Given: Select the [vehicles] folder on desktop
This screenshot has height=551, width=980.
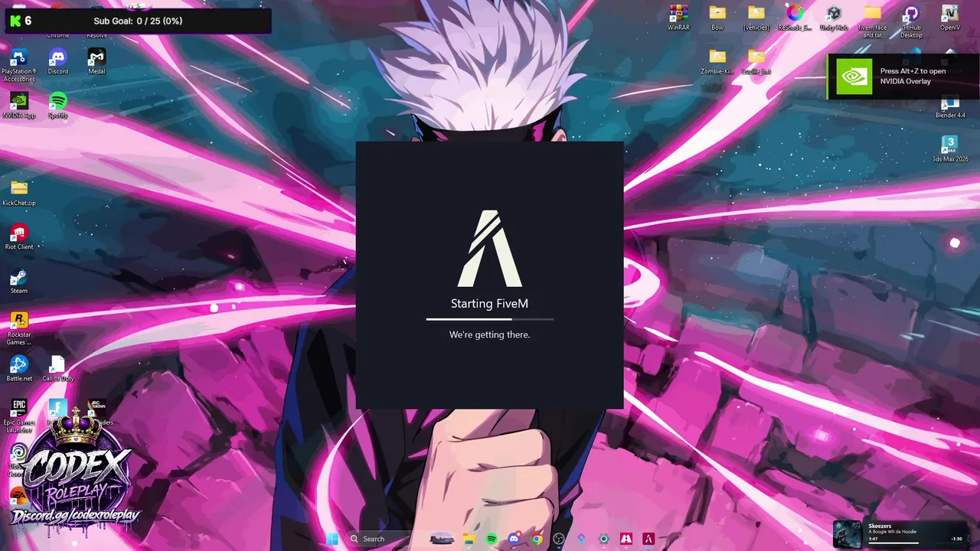Looking at the screenshot, I should point(756,18).
